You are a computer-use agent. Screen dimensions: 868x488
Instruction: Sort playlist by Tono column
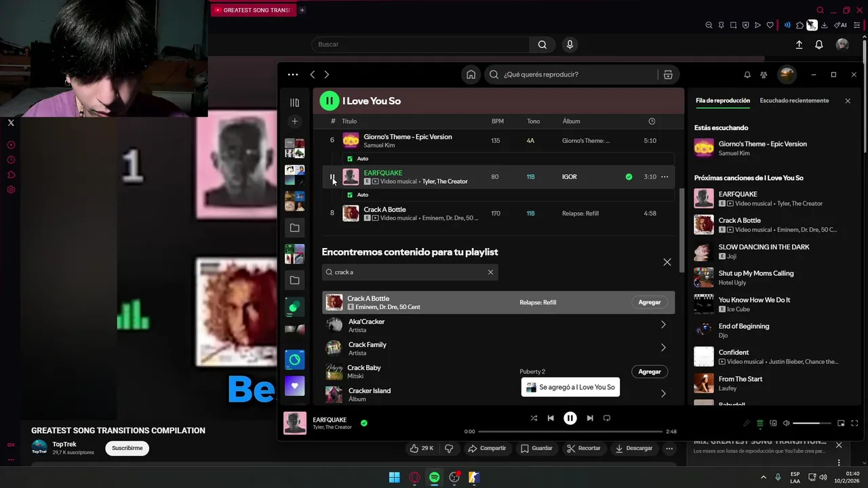pyautogui.click(x=534, y=121)
